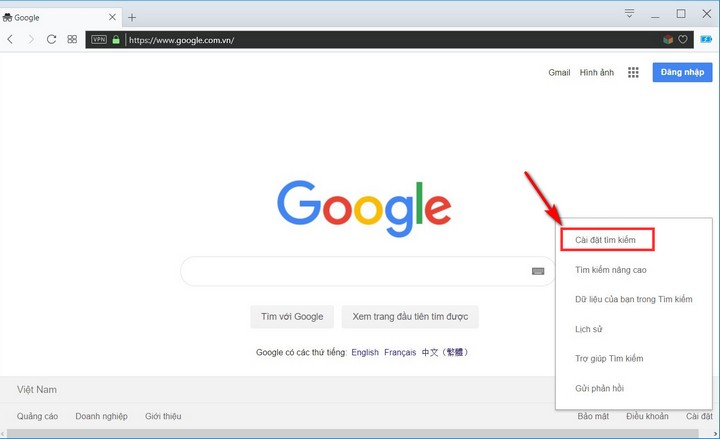
Task: Select Lịch sử in the popup menu
Action: 588,329
